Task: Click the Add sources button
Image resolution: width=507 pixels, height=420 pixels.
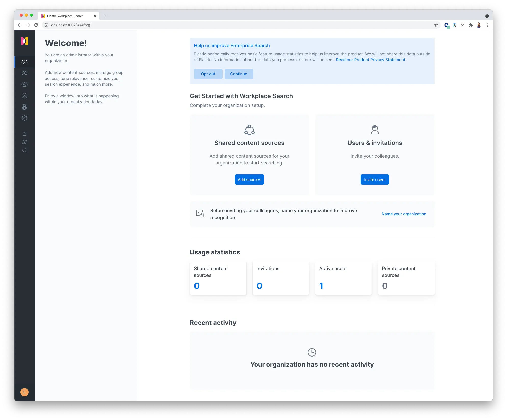Action: pyautogui.click(x=249, y=180)
